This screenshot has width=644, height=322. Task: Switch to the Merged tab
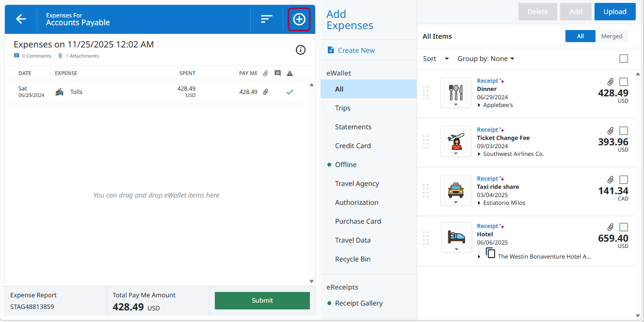[612, 36]
